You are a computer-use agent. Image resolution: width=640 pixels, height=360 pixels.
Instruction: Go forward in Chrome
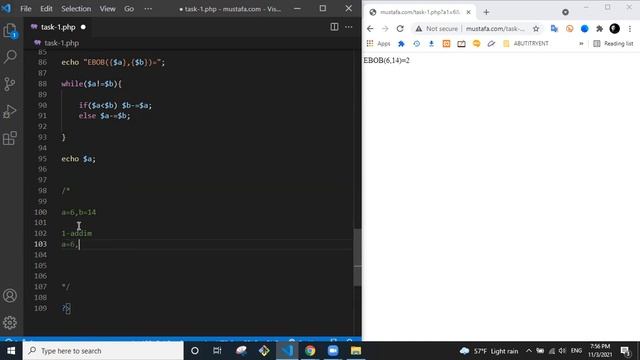click(x=385, y=29)
